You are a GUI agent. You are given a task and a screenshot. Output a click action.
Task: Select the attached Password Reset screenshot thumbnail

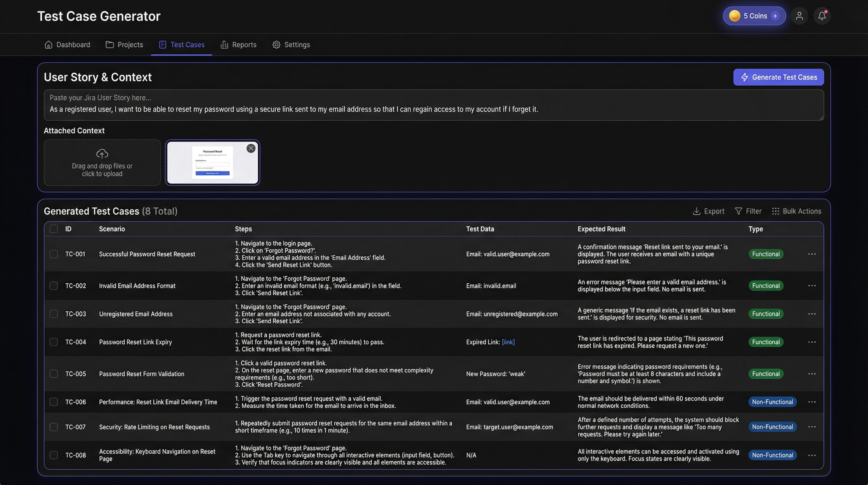coord(212,162)
